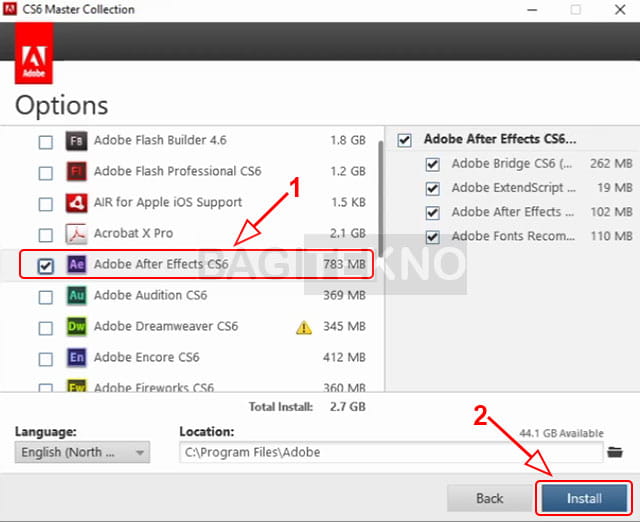Click the Acrobat X Pro icon

click(x=76, y=233)
